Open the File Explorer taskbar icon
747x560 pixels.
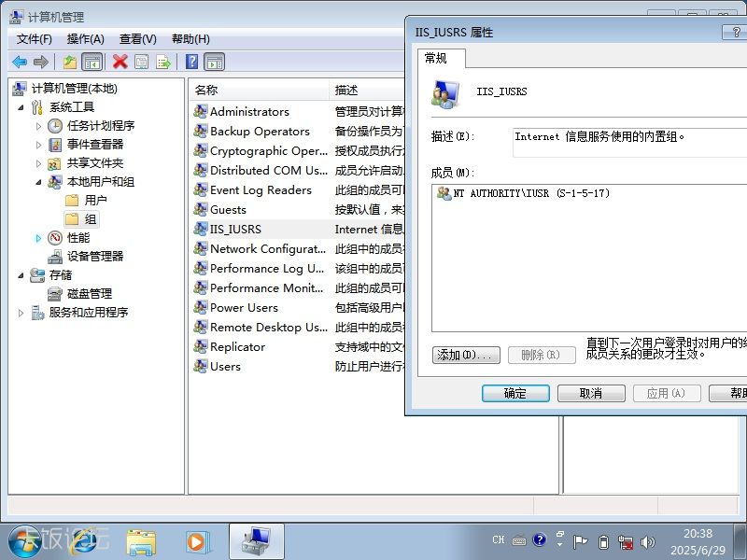coord(141,542)
